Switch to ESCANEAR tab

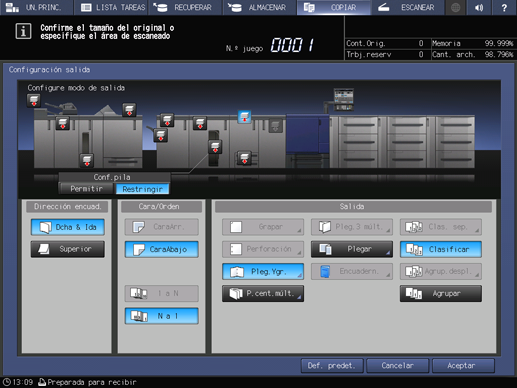(x=408, y=7)
